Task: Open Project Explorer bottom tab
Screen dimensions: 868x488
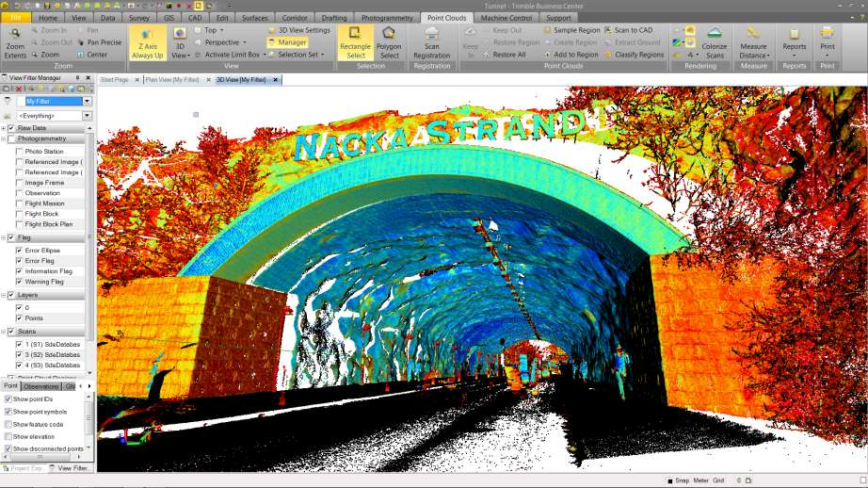Action: coord(23,468)
